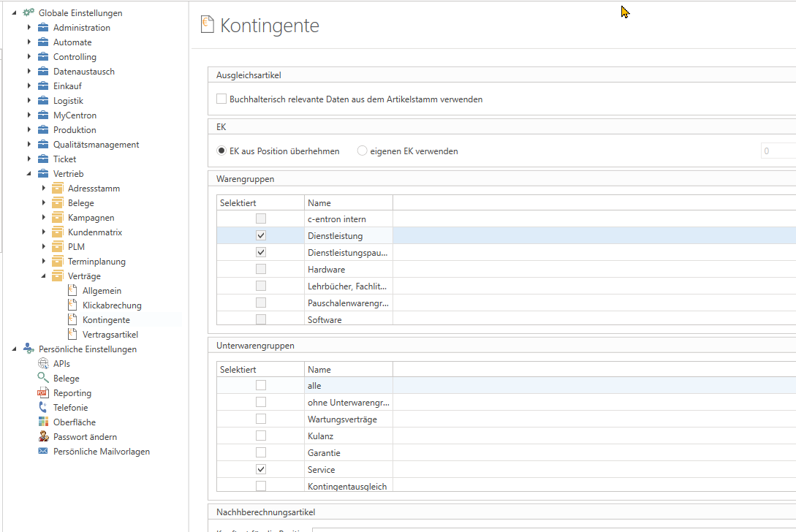
Task: Expand the Kundenmatrix folder arrow
Action: [x=44, y=232]
